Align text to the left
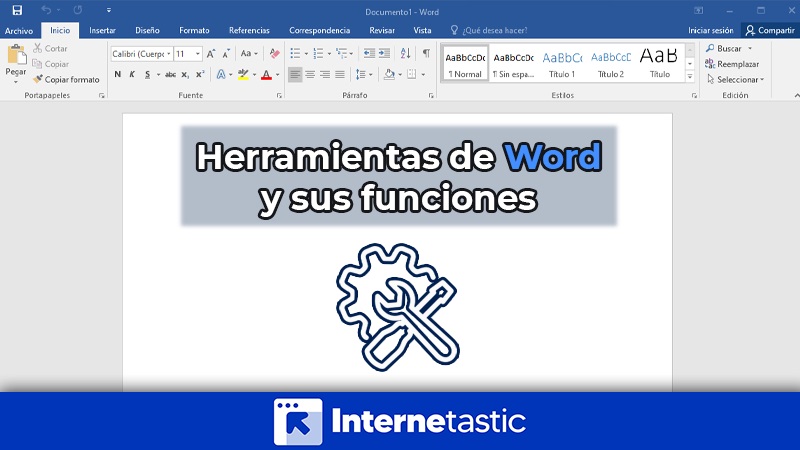Image resolution: width=800 pixels, height=450 pixels. pos(295,74)
